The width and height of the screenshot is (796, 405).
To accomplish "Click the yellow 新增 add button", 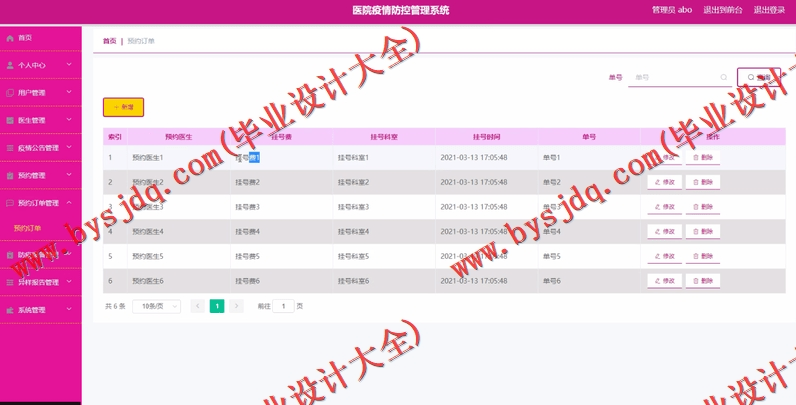I will (x=123, y=107).
